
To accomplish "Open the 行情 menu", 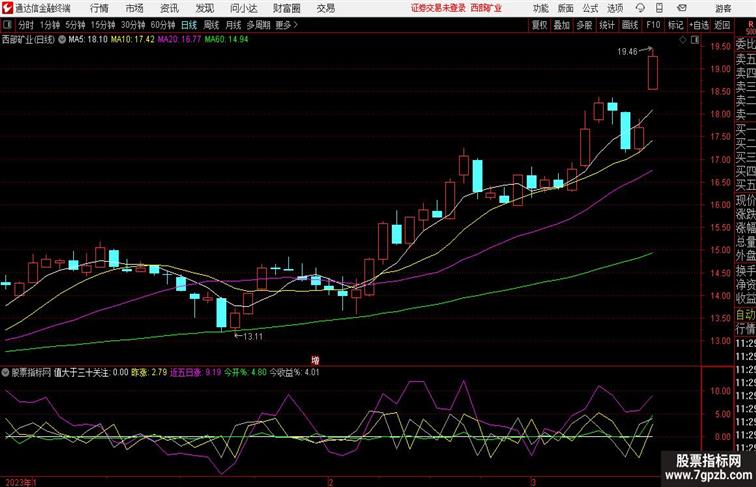I will click(99, 8).
